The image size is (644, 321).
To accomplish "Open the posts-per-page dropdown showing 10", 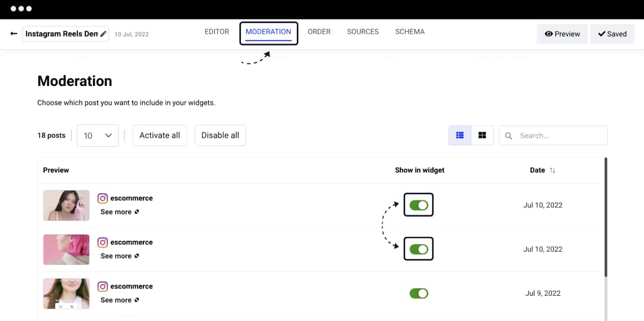I will click(x=98, y=135).
